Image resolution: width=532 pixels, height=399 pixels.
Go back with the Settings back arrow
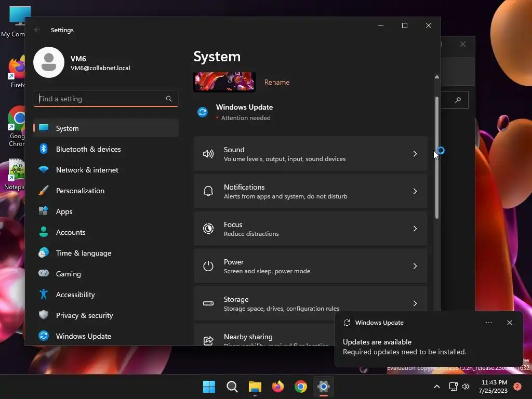click(x=37, y=30)
